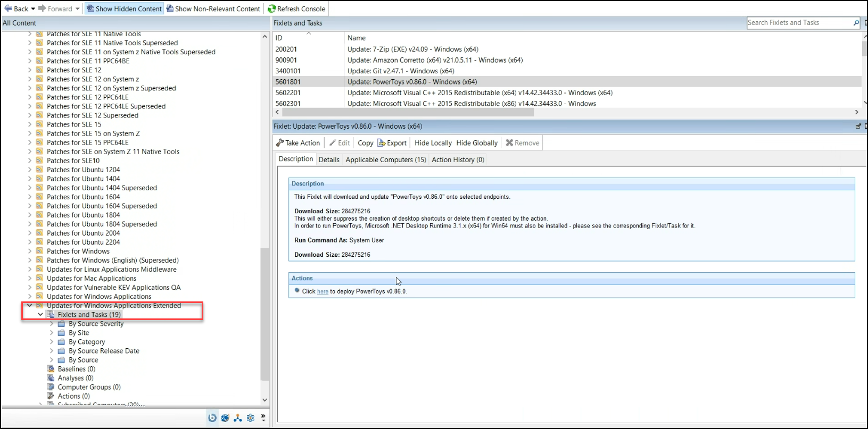
Task: Select the Baselines (0) node
Action: 76,369
